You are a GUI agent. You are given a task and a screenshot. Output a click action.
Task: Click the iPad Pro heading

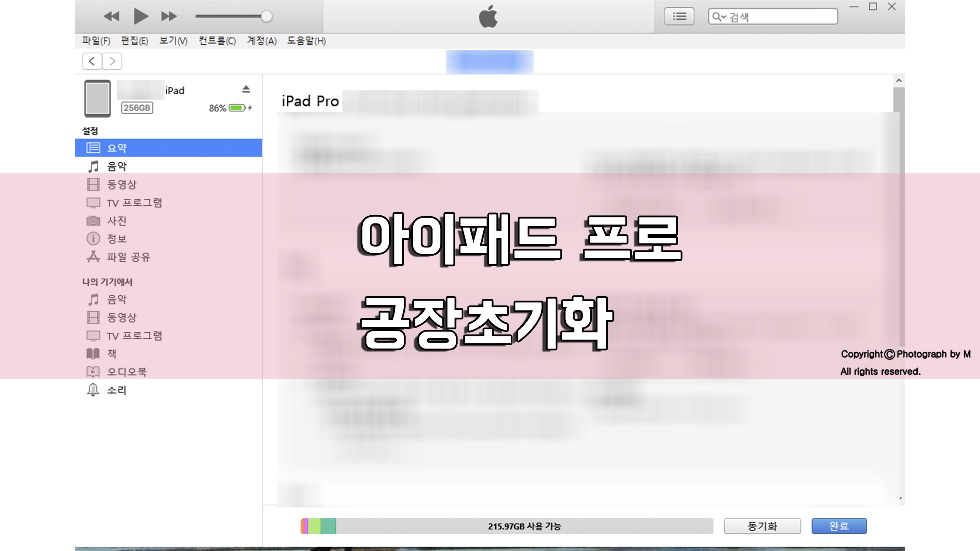pos(310,101)
